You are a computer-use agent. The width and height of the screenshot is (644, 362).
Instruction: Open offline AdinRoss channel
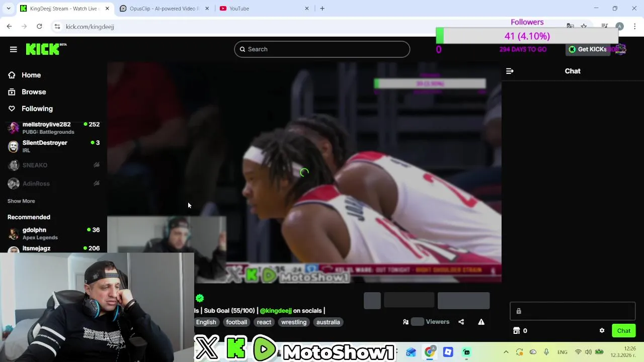click(53, 184)
